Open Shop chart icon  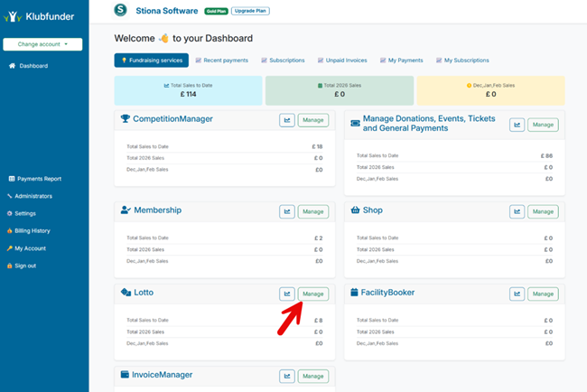(517, 211)
